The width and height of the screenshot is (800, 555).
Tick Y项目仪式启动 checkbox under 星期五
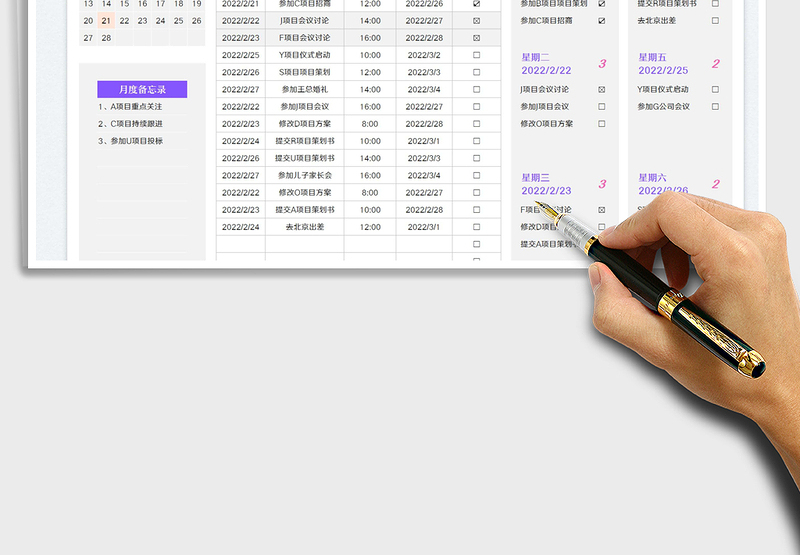point(715,89)
